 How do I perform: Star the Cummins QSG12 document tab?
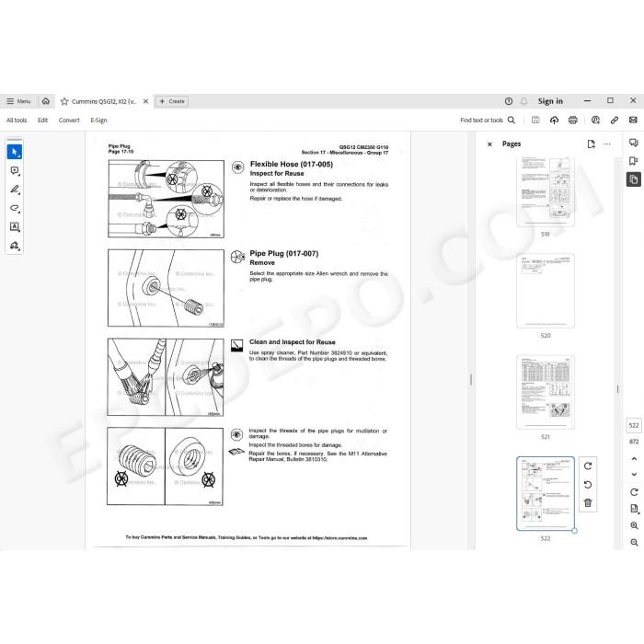tap(64, 101)
